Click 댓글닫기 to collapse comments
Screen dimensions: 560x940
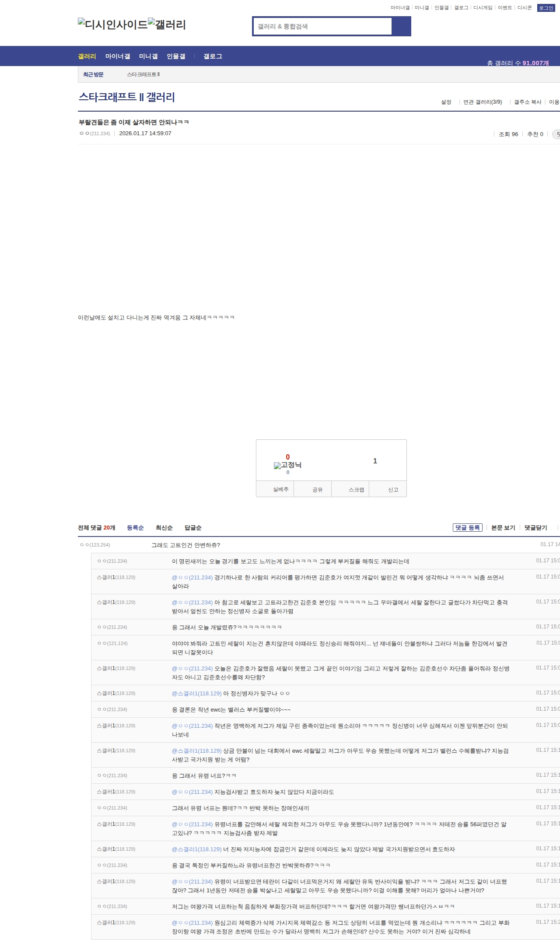coord(536,528)
